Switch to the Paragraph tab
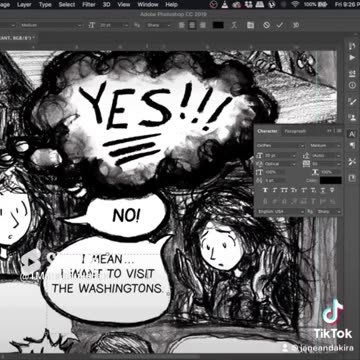Image resolution: width=360 pixels, height=360 pixels. [x=295, y=131]
